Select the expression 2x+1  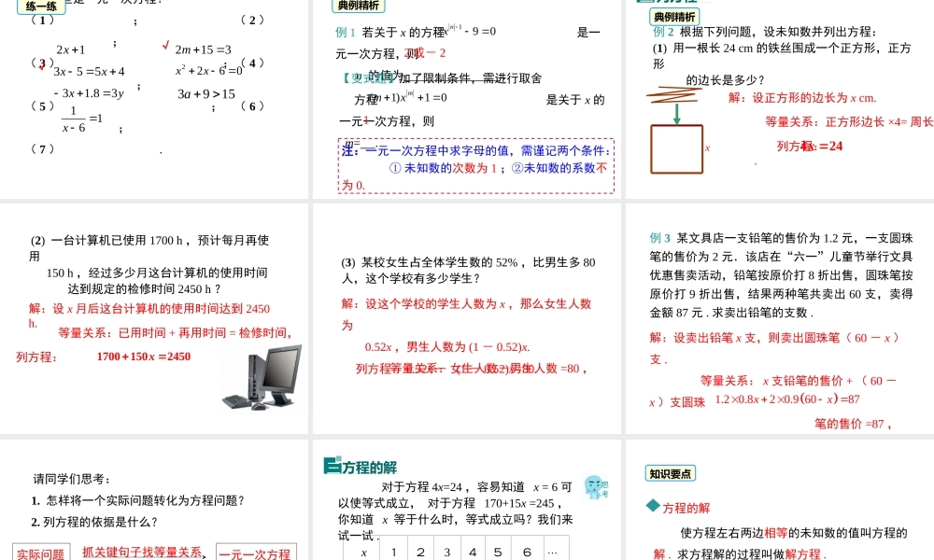pyautogui.click(x=71, y=49)
